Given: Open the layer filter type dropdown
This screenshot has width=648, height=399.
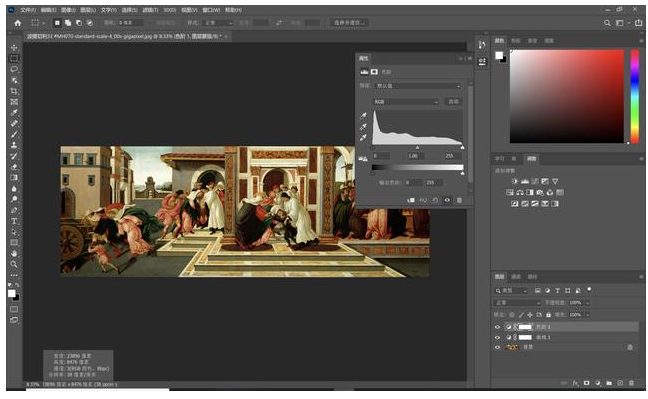Looking at the screenshot, I should point(511,291).
